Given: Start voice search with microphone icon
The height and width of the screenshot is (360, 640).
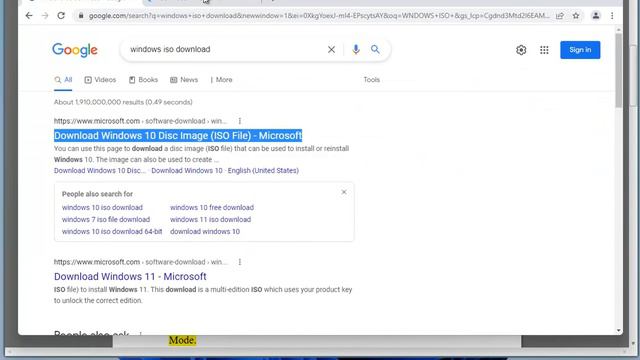Looking at the screenshot, I should pyautogui.click(x=356, y=49).
